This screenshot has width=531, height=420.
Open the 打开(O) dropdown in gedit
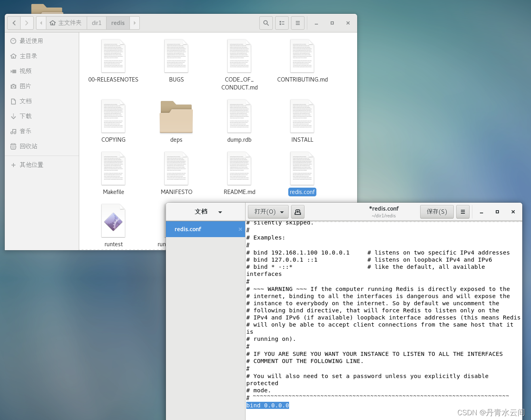tap(268, 212)
